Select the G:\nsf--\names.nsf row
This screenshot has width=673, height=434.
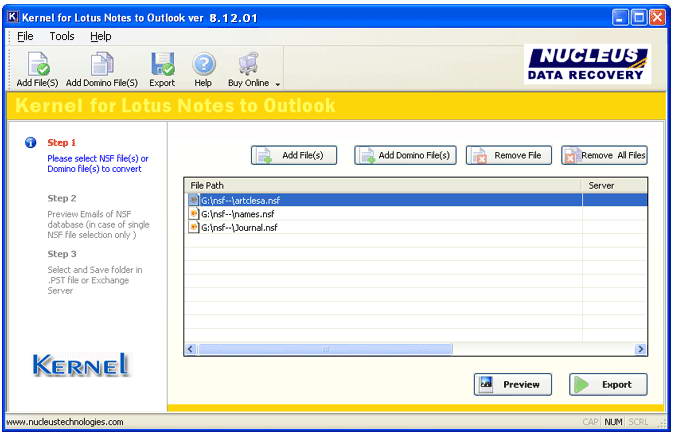click(415, 214)
